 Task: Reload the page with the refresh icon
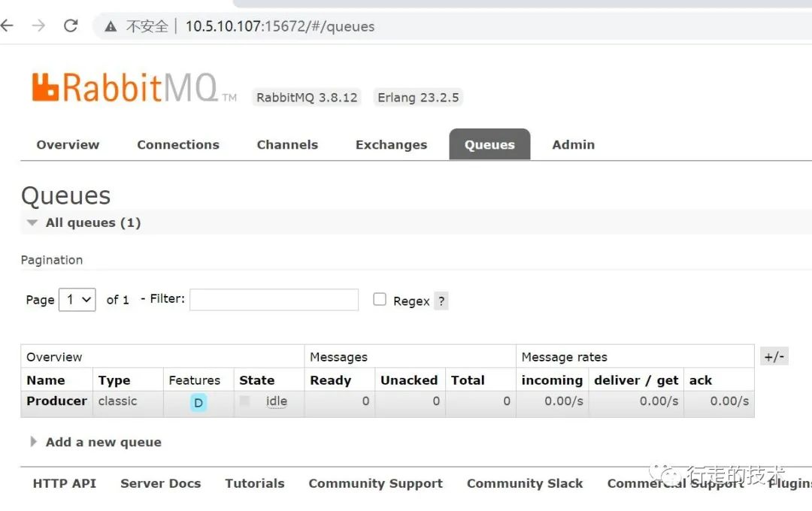(x=71, y=26)
